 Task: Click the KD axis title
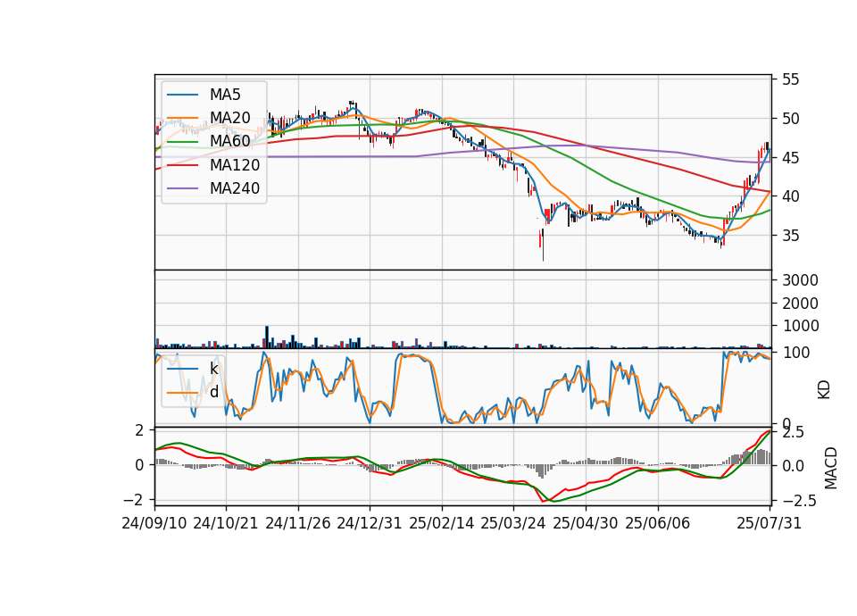[824, 390]
